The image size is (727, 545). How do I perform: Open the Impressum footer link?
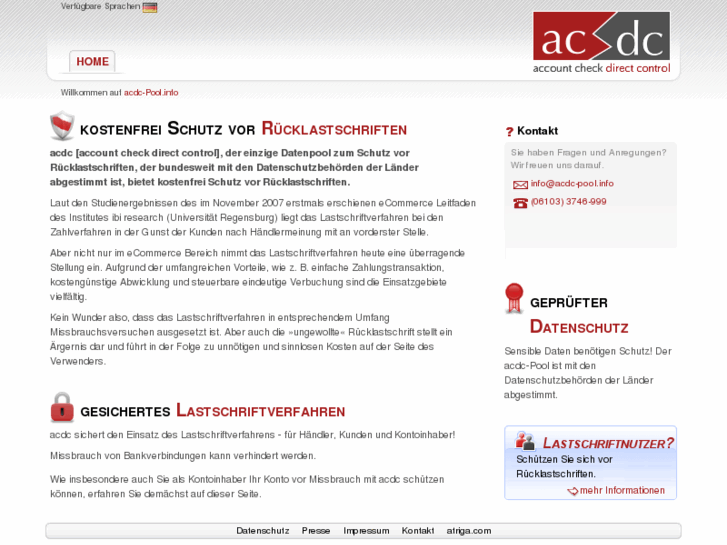(x=366, y=531)
